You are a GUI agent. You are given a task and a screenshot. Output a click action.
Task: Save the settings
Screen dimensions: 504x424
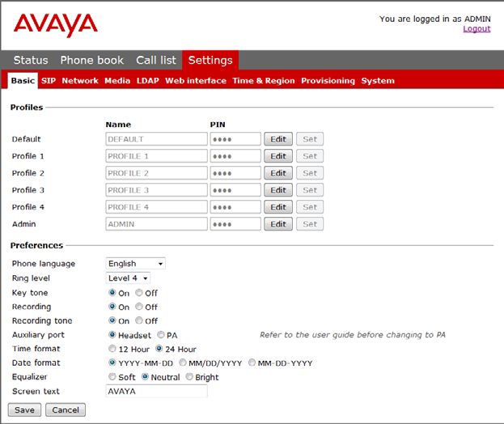click(x=25, y=410)
